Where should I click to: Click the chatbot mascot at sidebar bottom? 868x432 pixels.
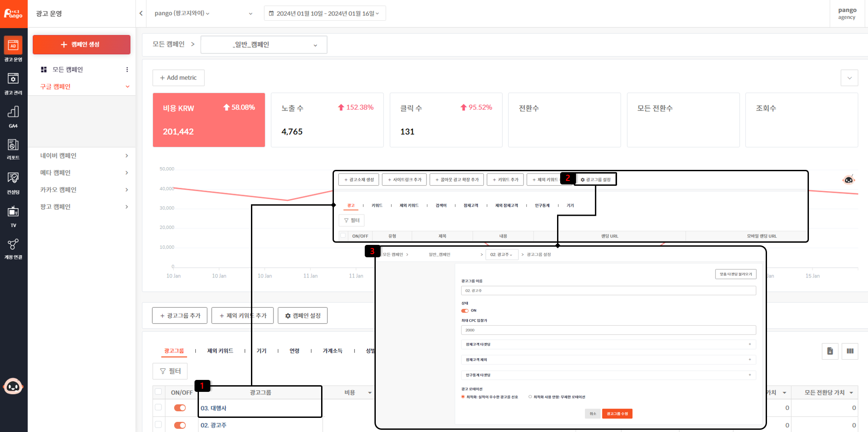(13, 387)
